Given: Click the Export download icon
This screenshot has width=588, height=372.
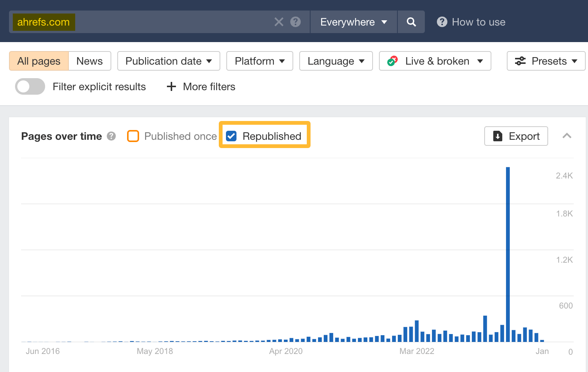Looking at the screenshot, I should pos(498,136).
